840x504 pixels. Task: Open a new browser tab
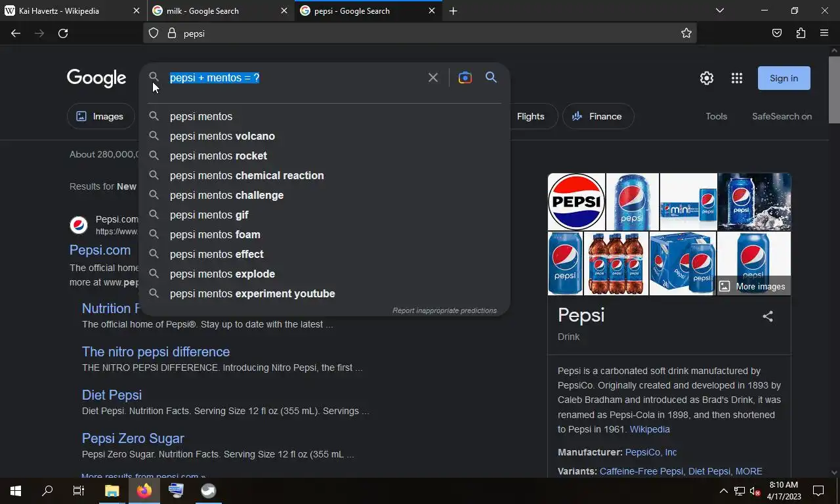point(453,10)
